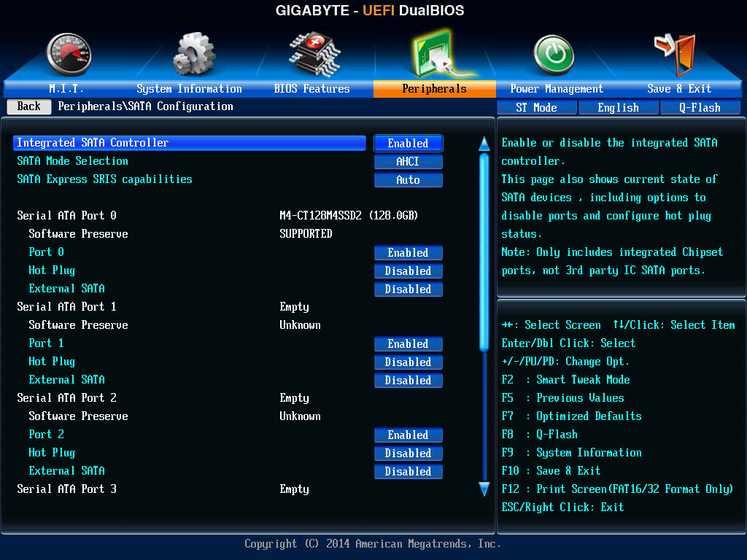Click F9 System Information help line
The height and width of the screenshot is (560, 747).
coord(572,453)
